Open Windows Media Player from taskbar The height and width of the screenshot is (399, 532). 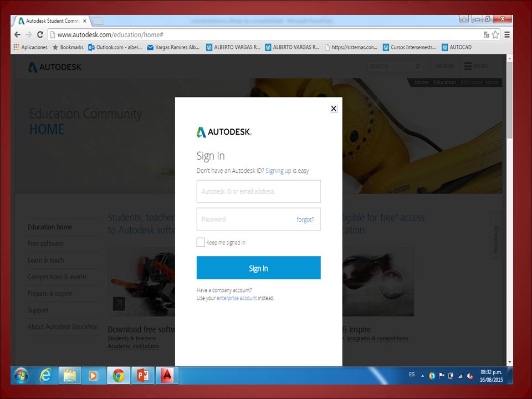coord(93,375)
